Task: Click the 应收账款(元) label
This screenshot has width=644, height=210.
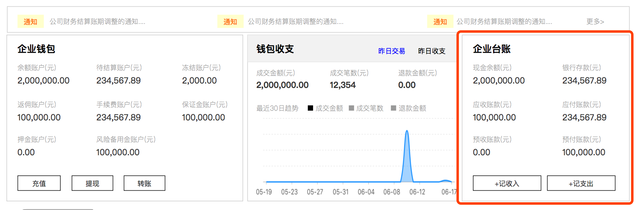Action: tap(492, 105)
